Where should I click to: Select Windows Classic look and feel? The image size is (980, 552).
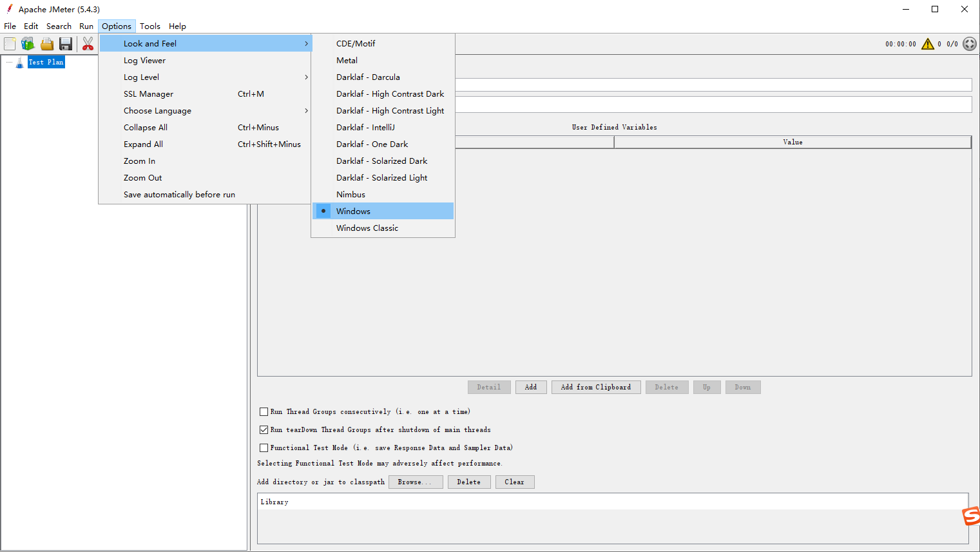[383, 228]
